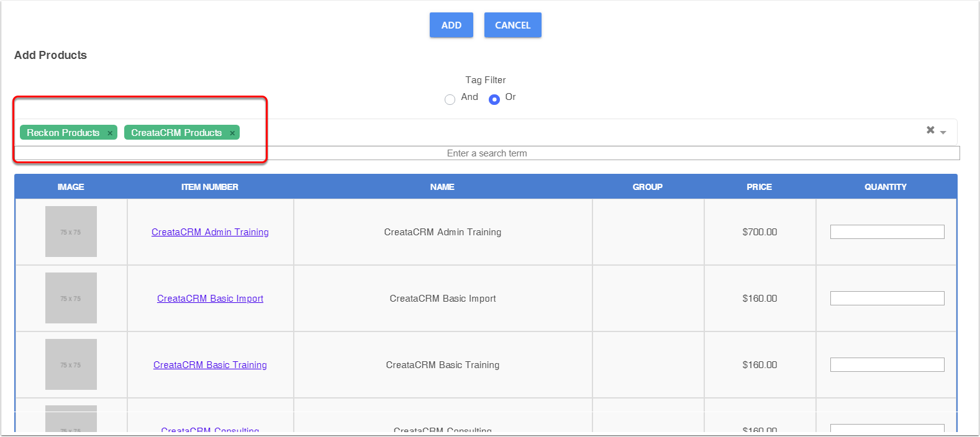Sort by the QUANTITY column header

click(x=886, y=187)
